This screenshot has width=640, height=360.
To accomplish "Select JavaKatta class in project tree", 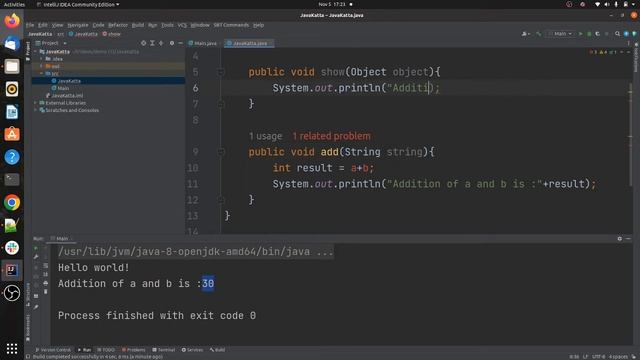I will pyautogui.click(x=108, y=81).
